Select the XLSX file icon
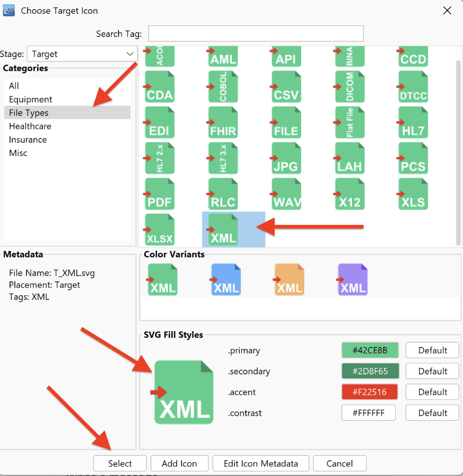Screen dimensions: 463x476 [159, 230]
